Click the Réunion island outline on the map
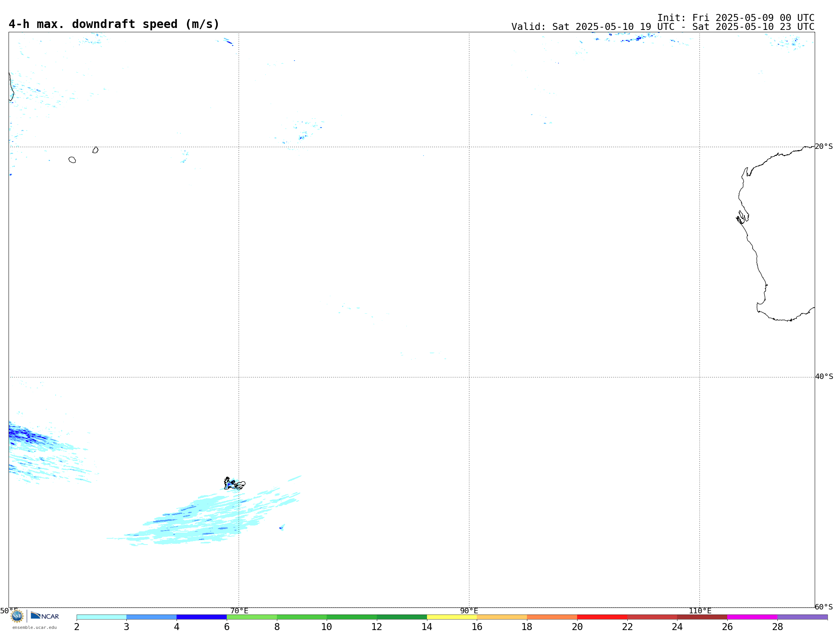The width and height of the screenshot is (840, 632). [x=72, y=160]
